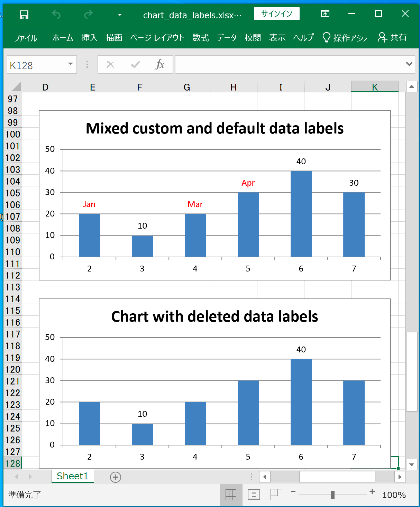Click the horizontal scrollbar left arrow
The height and width of the screenshot is (507, 420).
[265, 477]
